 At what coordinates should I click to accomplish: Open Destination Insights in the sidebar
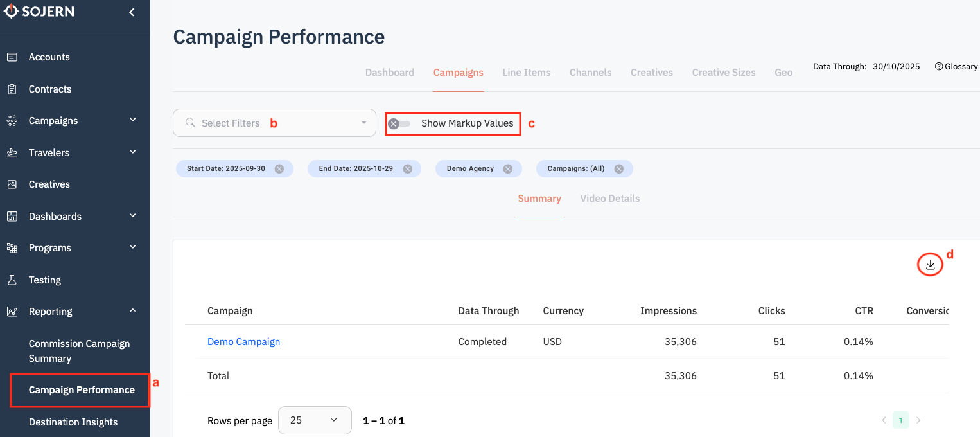point(73,422)
